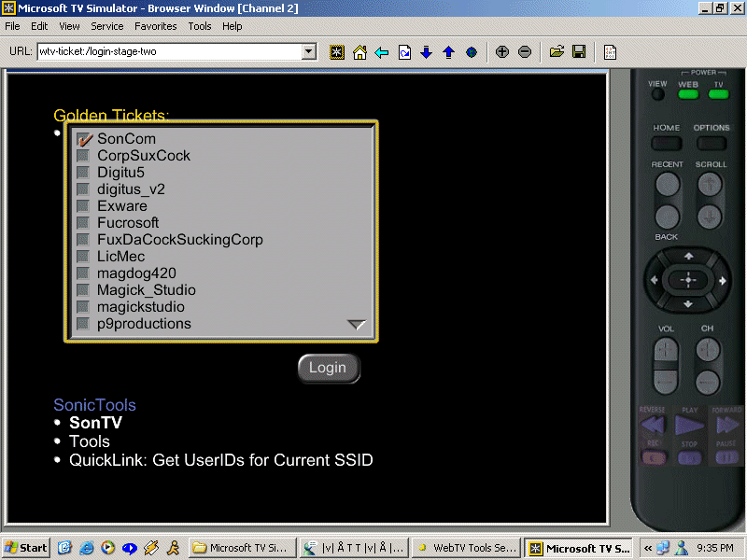Image resolution: width=747 pixels, height=560 pixels.
Task: Open the Service menu
Action: click(x=107, y=26)
